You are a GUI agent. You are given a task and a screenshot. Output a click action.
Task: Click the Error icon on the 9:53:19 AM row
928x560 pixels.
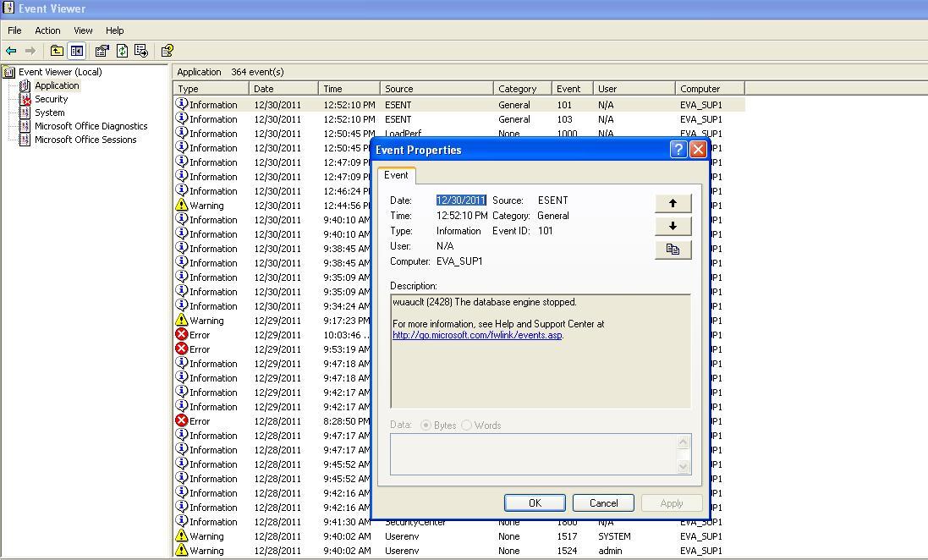click(182, 349)
